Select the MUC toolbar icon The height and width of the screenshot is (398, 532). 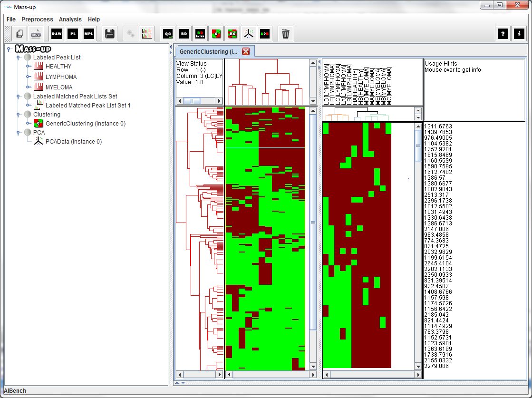35,33
